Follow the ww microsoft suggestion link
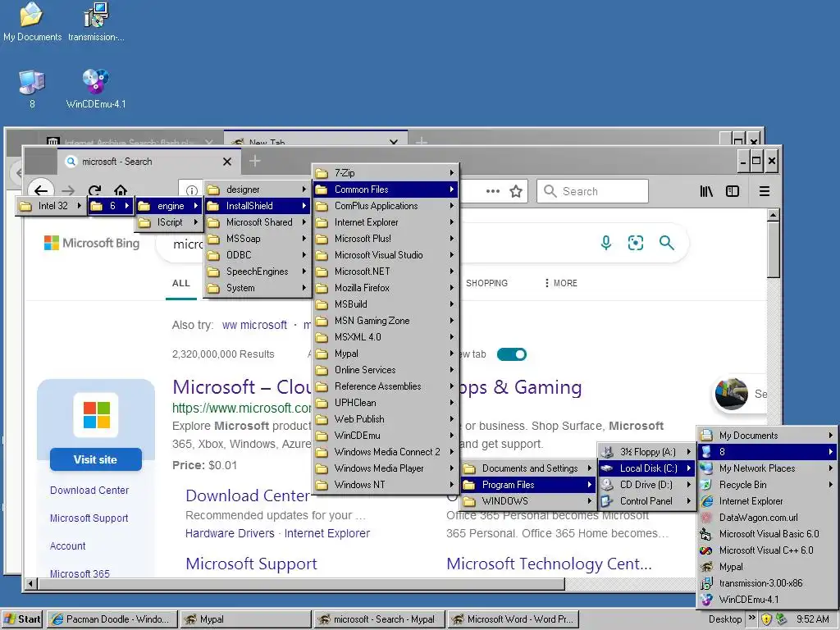Screen dimensions: 840x630 254,325
